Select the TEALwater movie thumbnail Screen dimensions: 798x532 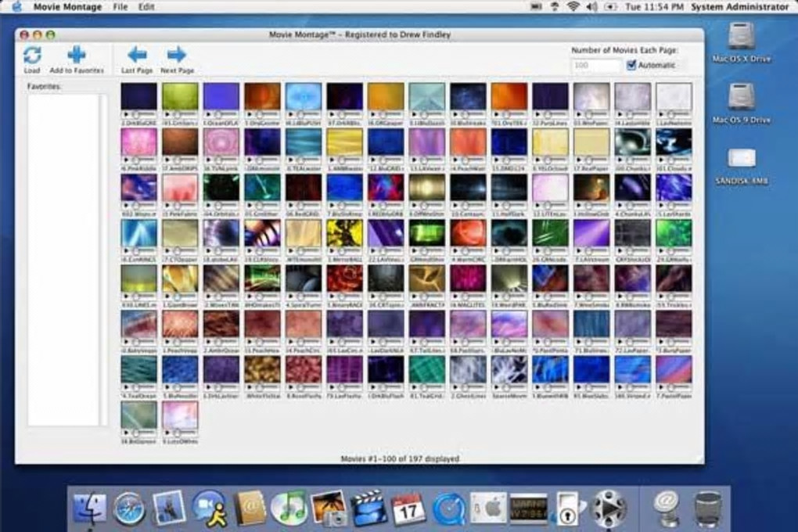304,142
